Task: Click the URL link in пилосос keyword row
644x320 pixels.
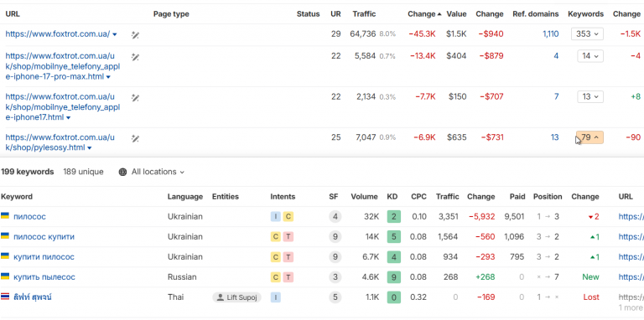Action: point(631,217)
